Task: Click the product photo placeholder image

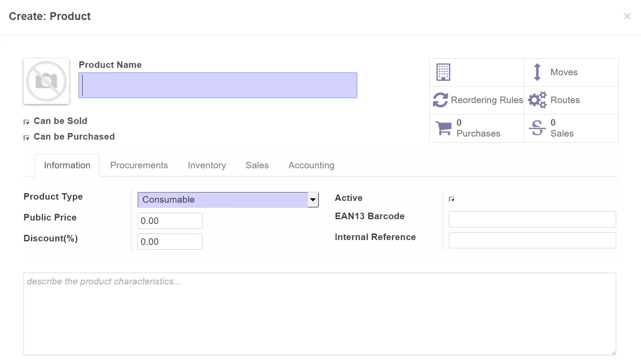Action: click(x=46, y=81)
